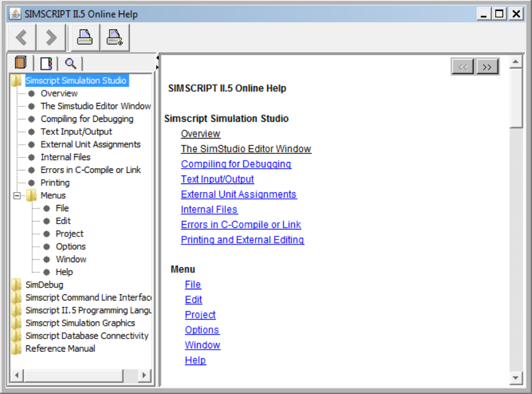Click the bullet icon beside Printing

[x=31, y=183]
